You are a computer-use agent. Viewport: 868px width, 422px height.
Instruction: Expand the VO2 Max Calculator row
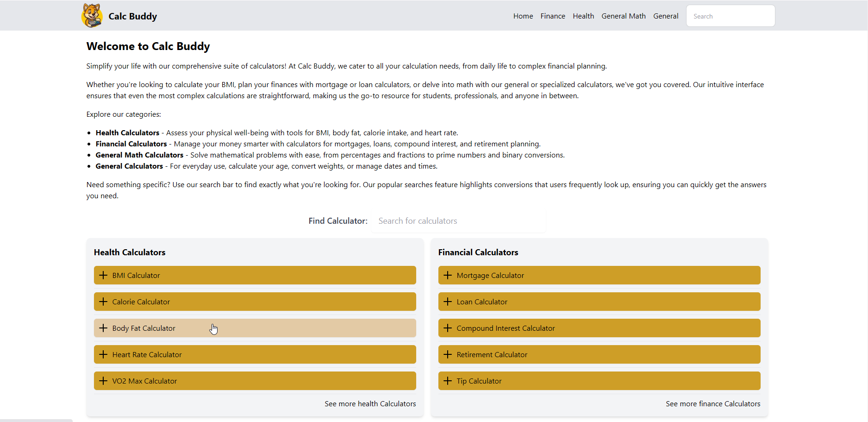[255, 381]
